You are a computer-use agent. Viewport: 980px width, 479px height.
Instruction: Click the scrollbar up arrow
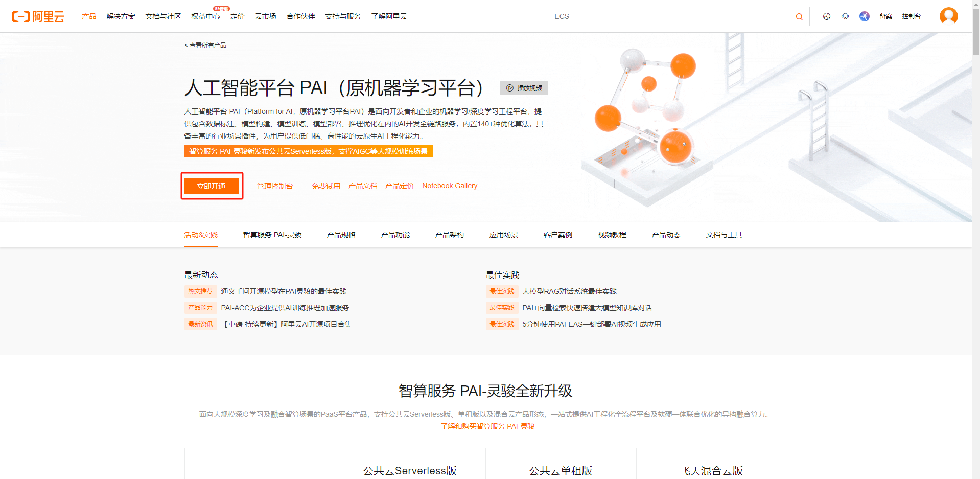pos(976,4)
